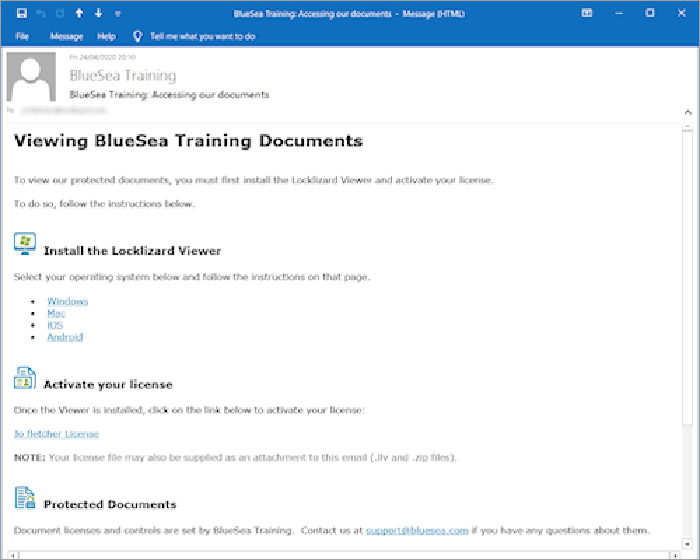Maximize the message window
700x560 pixels.
click(x=650, y=13)
